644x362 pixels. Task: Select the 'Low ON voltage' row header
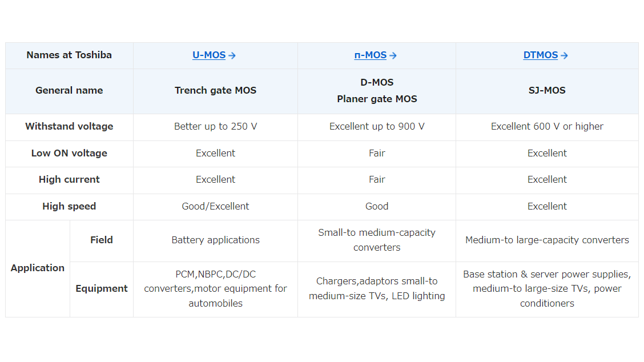click(x=69, y=154)
